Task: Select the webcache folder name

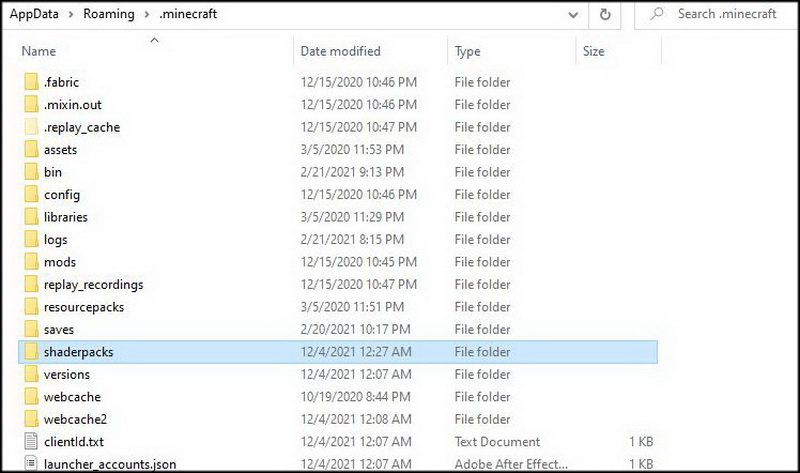Action: (x=72, y=396)
